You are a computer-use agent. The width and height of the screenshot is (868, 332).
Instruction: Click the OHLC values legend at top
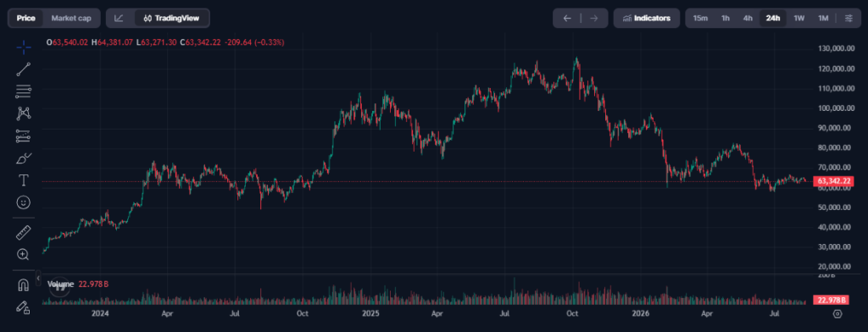tap(165, 42)
